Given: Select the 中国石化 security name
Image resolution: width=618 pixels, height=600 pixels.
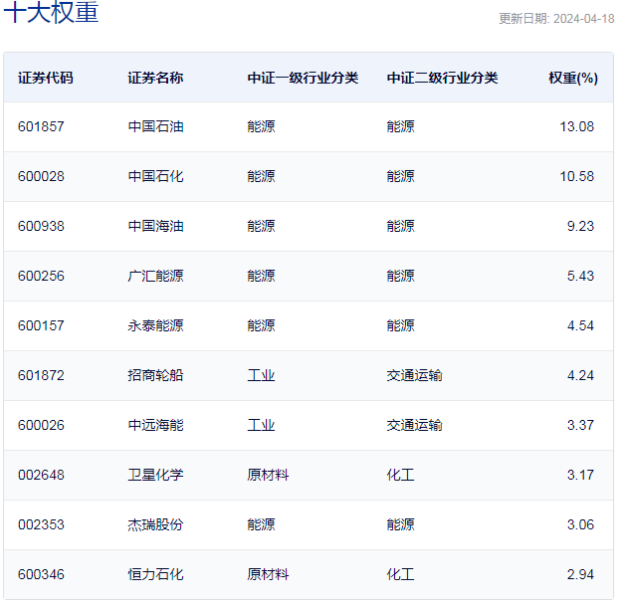Looking at the screenshot, I should (155, 177).
